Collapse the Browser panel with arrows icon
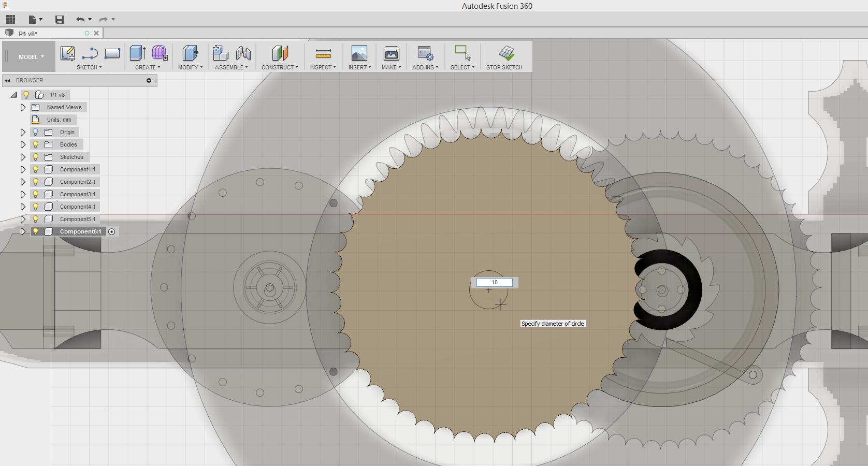This screenshot has height=466, width=868. pos(8,80)
